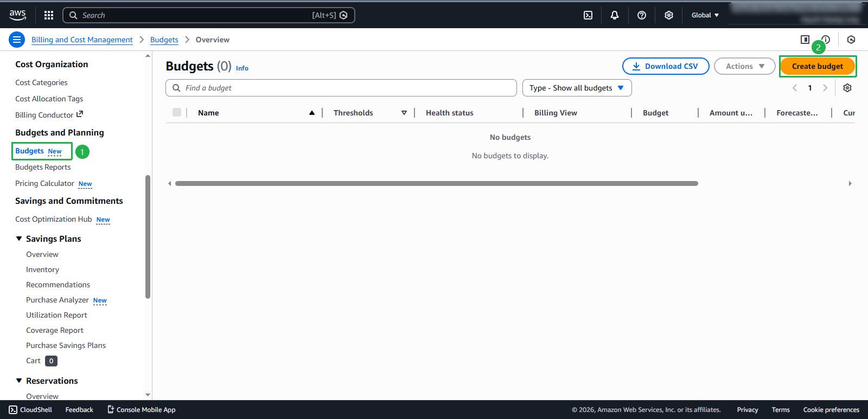Viewport: 868px width, 419px height.
Task: Open Budgets Reports in sidebar
Action: pos(43,167)
